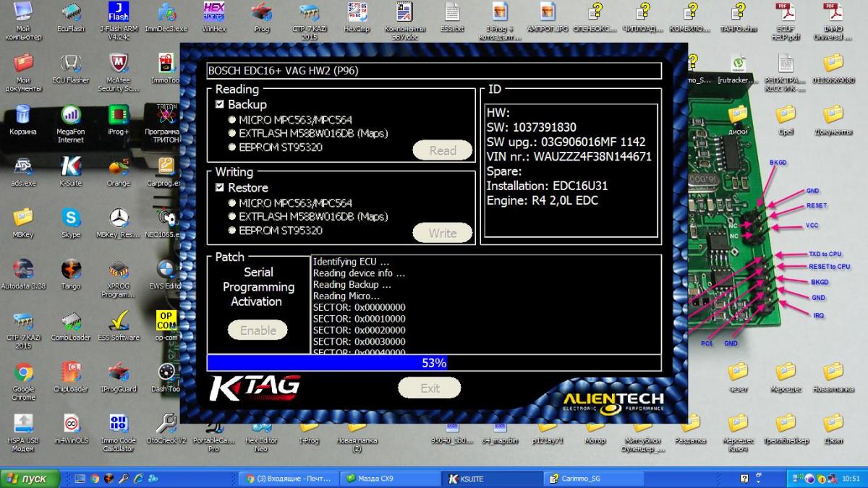Toggle the Backup checkbox under Reading
This screenshot has height=488, width=868.
coord(220,105)
